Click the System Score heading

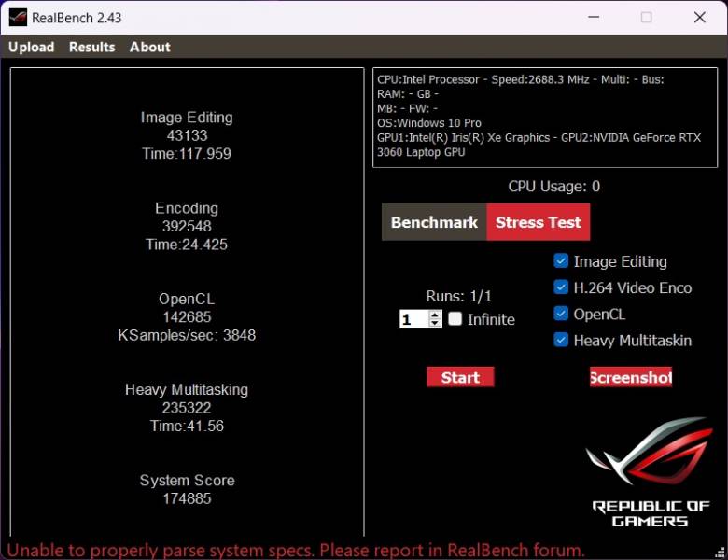(187, 480)
